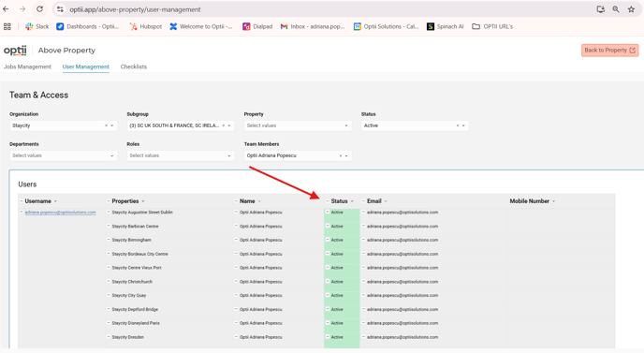Collapse the Staycity Barbican Centre row
The height and width of the screenshot is (353, 644).
click(109, 226)
